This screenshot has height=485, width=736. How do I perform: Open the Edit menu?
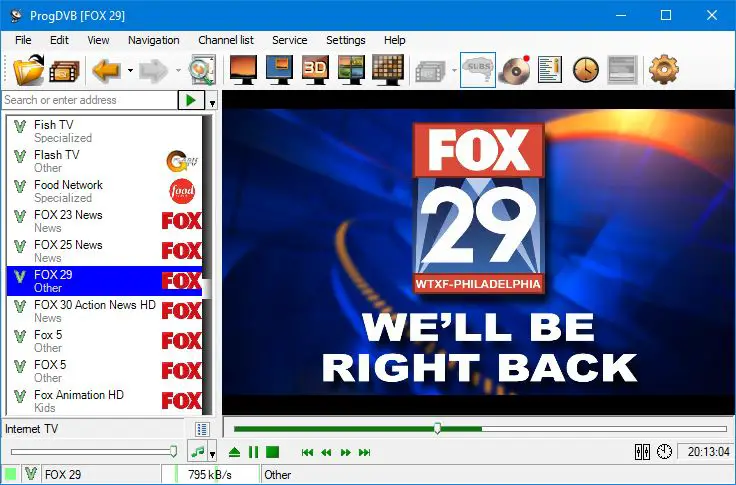(59, 40)
